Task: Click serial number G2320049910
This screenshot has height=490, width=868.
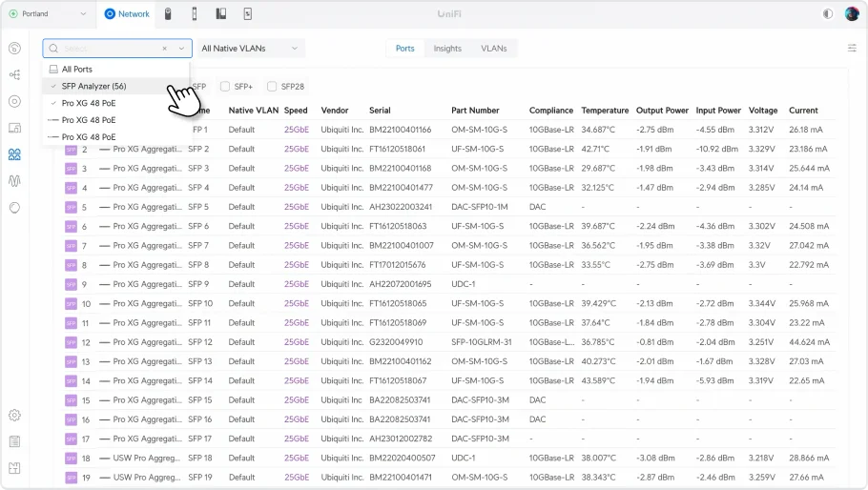Action: (396, 342)
